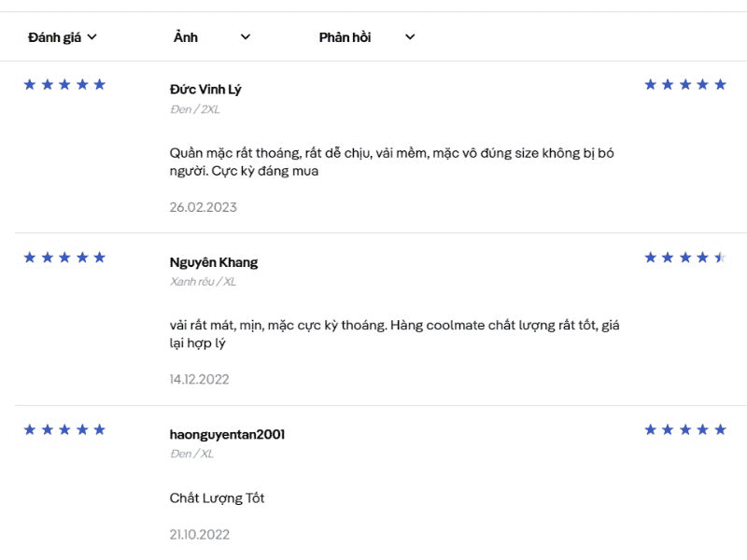The image size is (747, 560).
Task: Select reviewer name Nguyên Khang
Action: click(x=213, y=262)
